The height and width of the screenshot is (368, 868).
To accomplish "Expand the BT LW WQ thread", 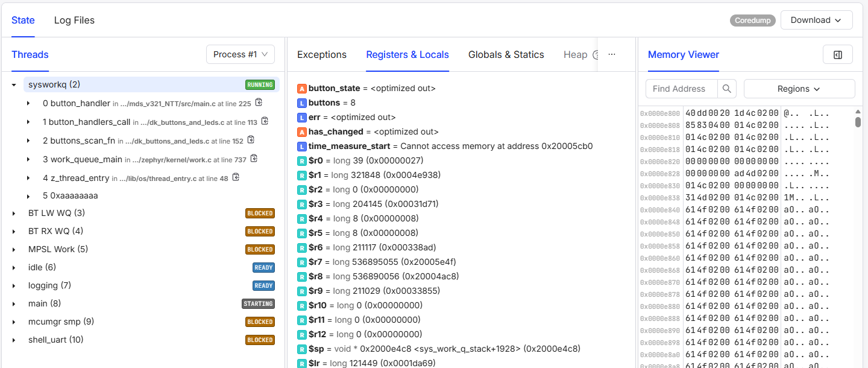I will tap(14, 214).
